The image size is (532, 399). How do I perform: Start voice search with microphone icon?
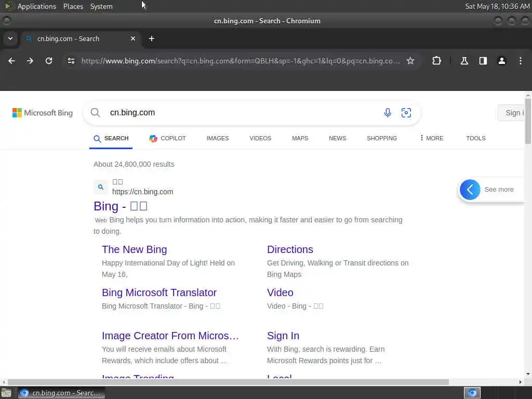click(x=388, y=113)
